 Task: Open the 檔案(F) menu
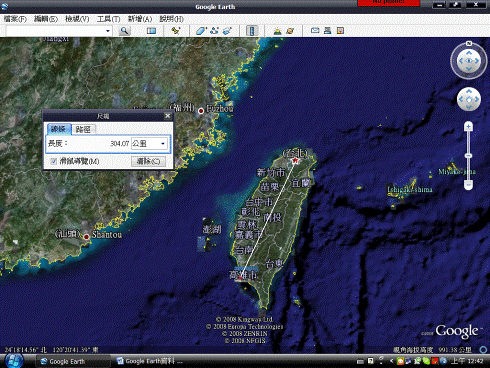[15, 19]
